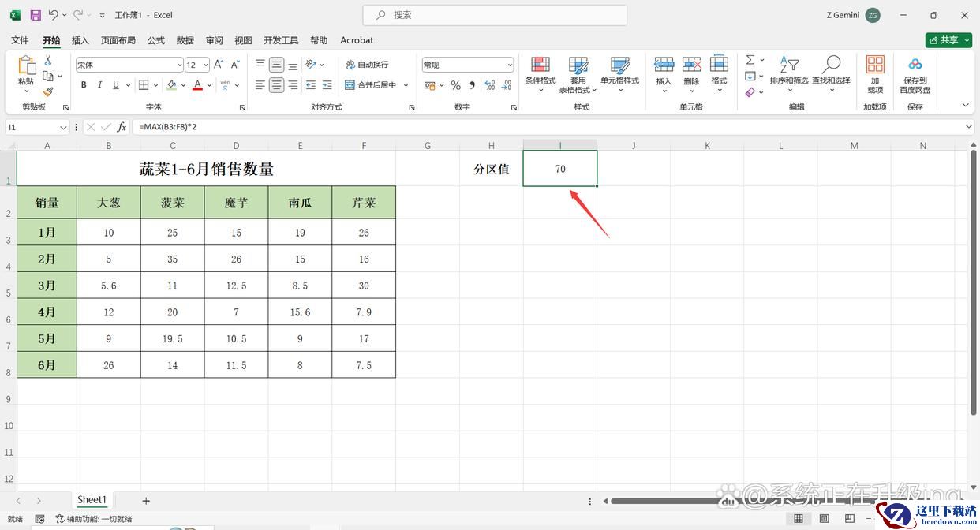Click the percent style icon

(455, 85)
